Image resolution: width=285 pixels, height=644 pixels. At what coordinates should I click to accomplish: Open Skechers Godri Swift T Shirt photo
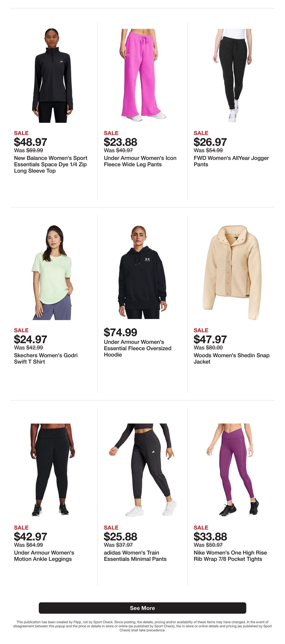point(52,273)
